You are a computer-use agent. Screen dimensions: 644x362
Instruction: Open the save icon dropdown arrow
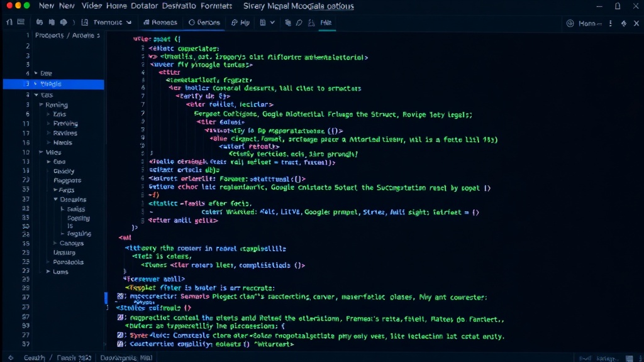click(x=272, y=23)
